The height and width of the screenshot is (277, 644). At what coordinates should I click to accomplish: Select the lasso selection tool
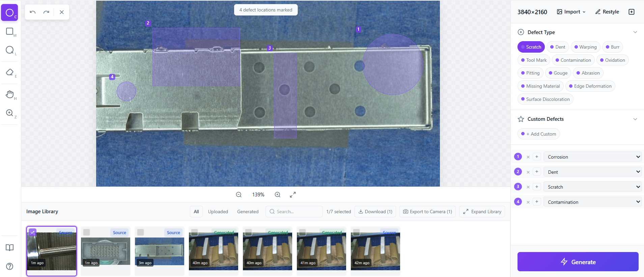tap(9, 50)
